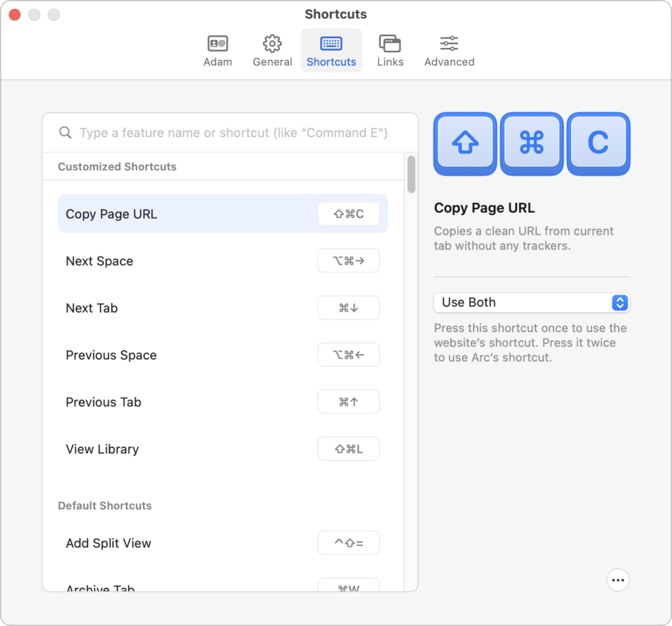Open the Use Both dropdown

532,303
